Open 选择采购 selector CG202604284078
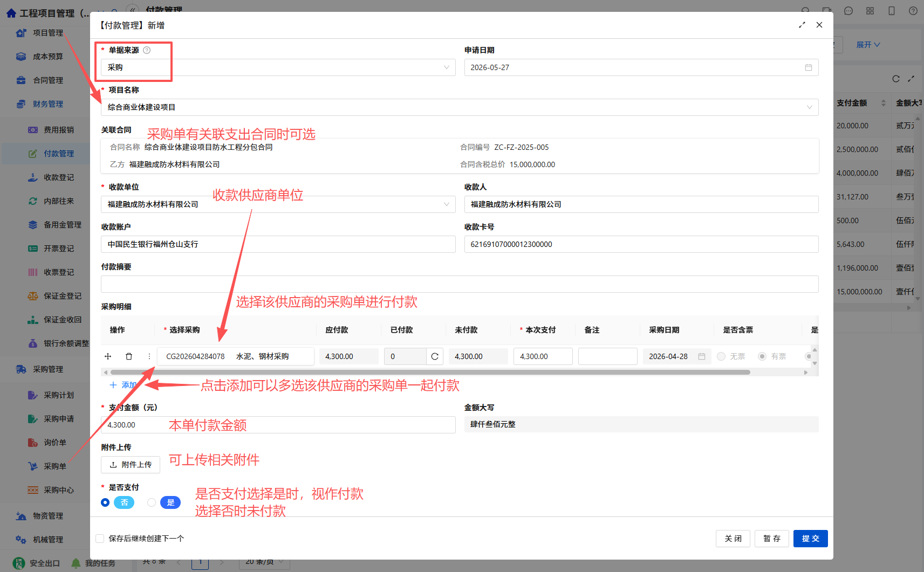924x572 pixels. tap(236, 356)
